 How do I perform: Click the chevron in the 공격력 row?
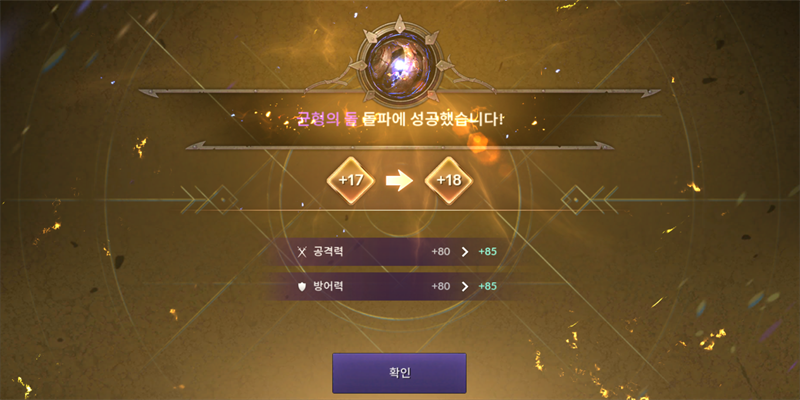[465, 252]
